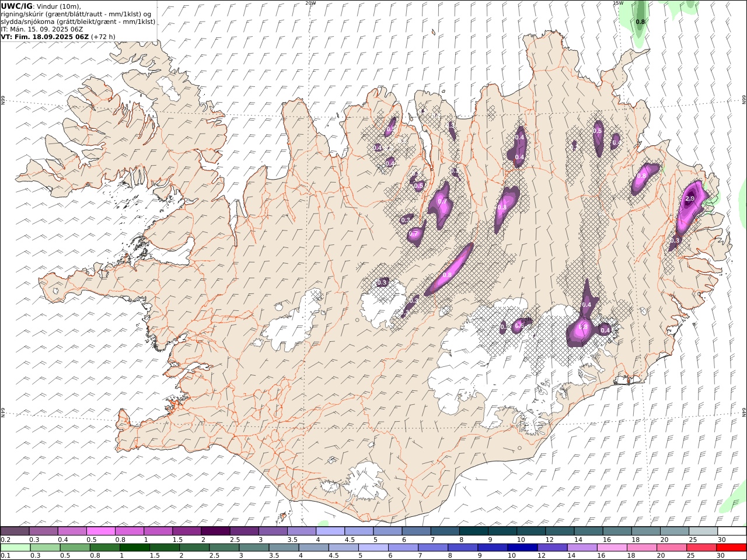747x560 pixels.
Task: Click the 'VT: Fim. 18.09.2025 06Z' valid time line
Action: (45, 36)
